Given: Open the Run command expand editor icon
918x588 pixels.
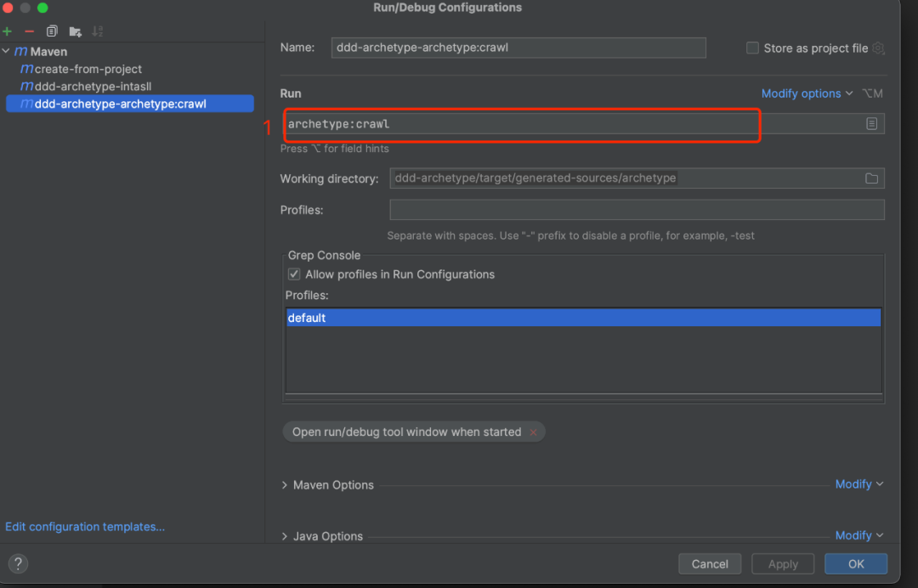Looking at the screenshot, I should click(x=872, y=123).
